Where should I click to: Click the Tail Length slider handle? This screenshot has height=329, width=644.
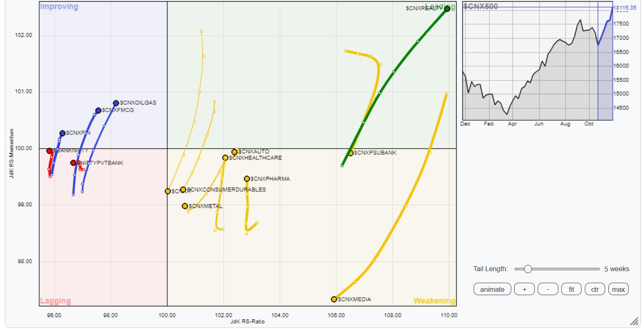(x=528, y=269)
